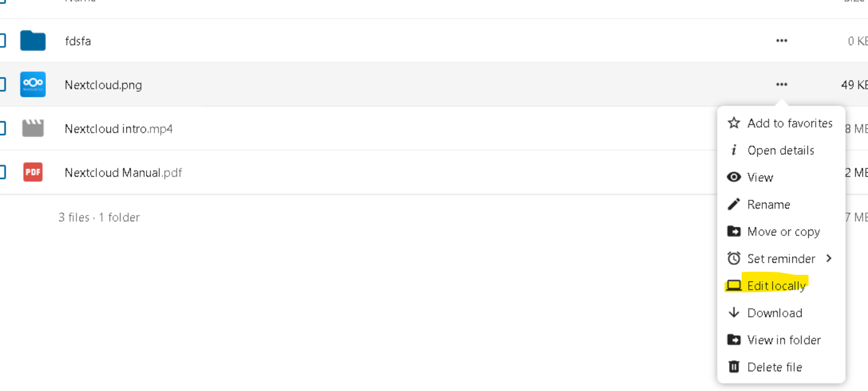The height and width of the screenshot is (391, 868).
Task: Toggle the checkbox for the fdsfa folder
Action: [2, 41]
